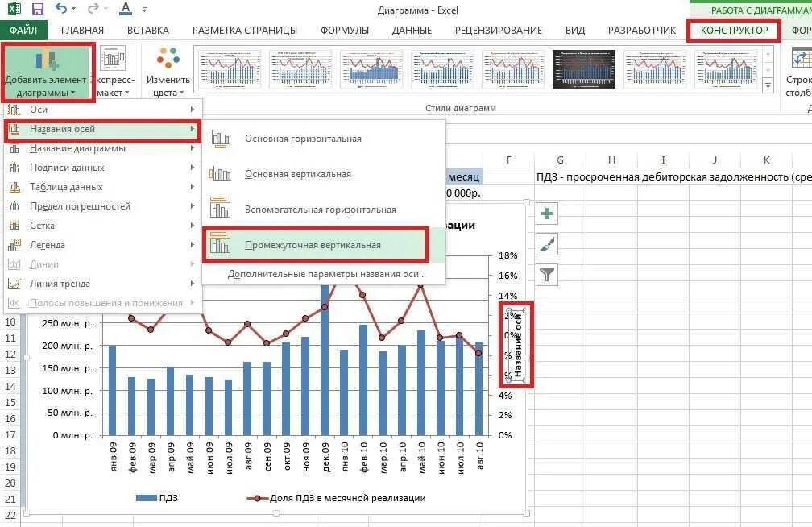The image size is (812, 527).
Task: Select column H header
Action: tap(611, 160)
